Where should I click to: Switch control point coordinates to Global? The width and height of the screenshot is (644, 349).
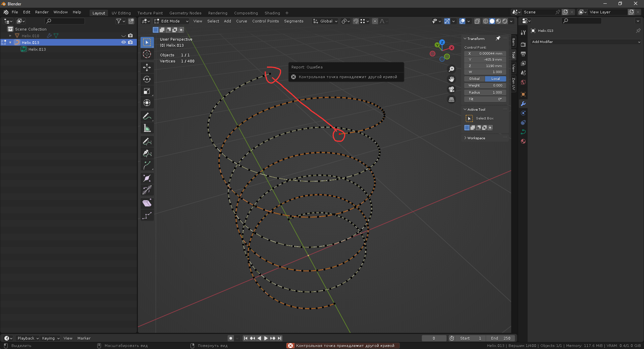tap(474, 79)
